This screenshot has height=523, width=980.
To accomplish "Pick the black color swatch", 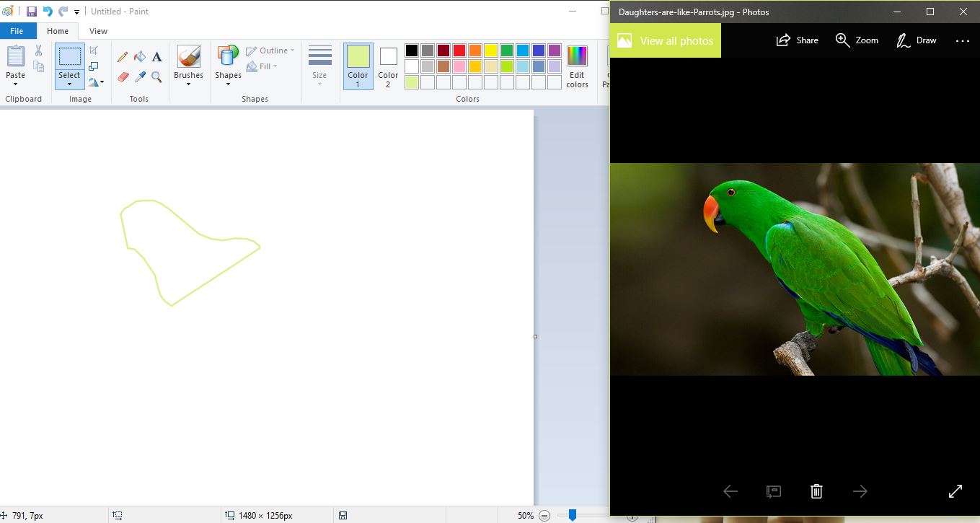I will [x=412, y=50].
